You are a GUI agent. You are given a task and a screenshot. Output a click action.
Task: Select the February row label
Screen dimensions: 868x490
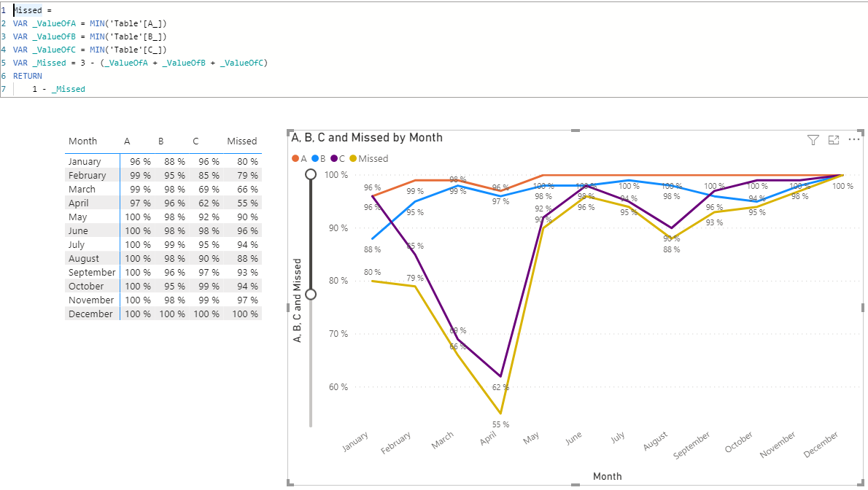pos(87,176)
